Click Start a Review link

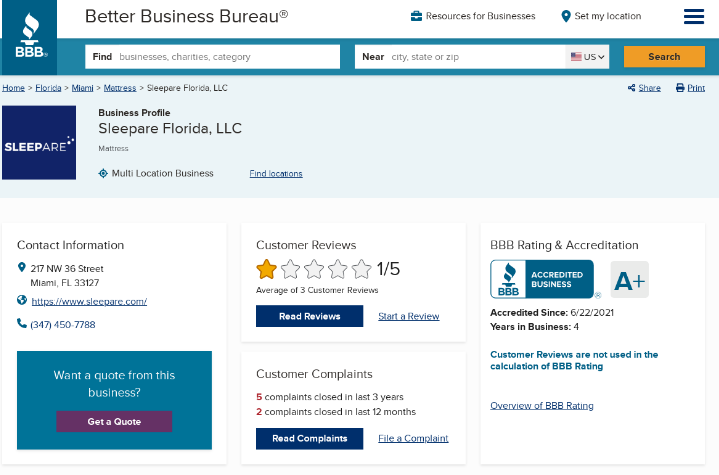pyautogui.click(x=409, y=316)
